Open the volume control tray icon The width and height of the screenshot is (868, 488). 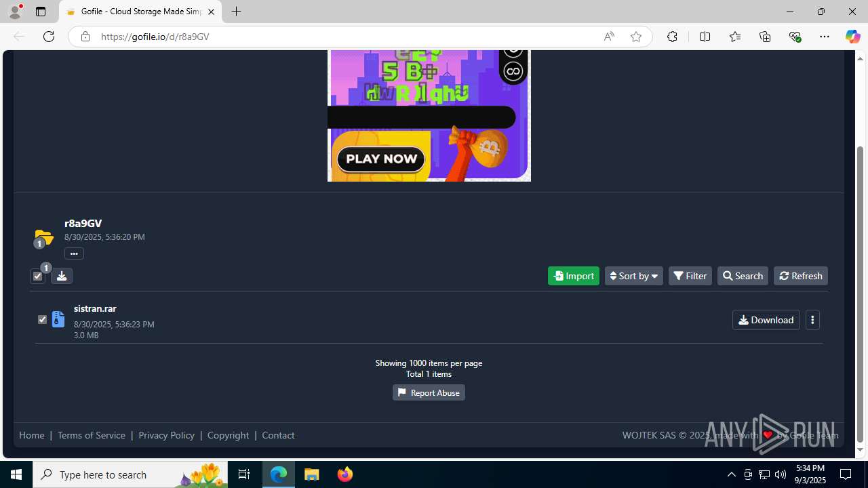click(x=781, y=474)
